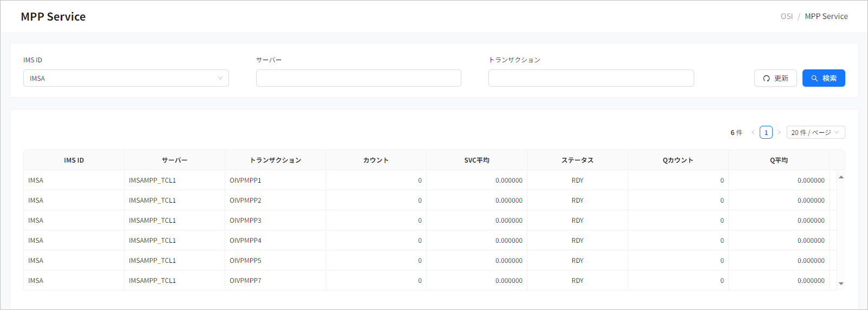Go to the previous page arrow
The image size is (868, 310).
(x=753, y=132)
